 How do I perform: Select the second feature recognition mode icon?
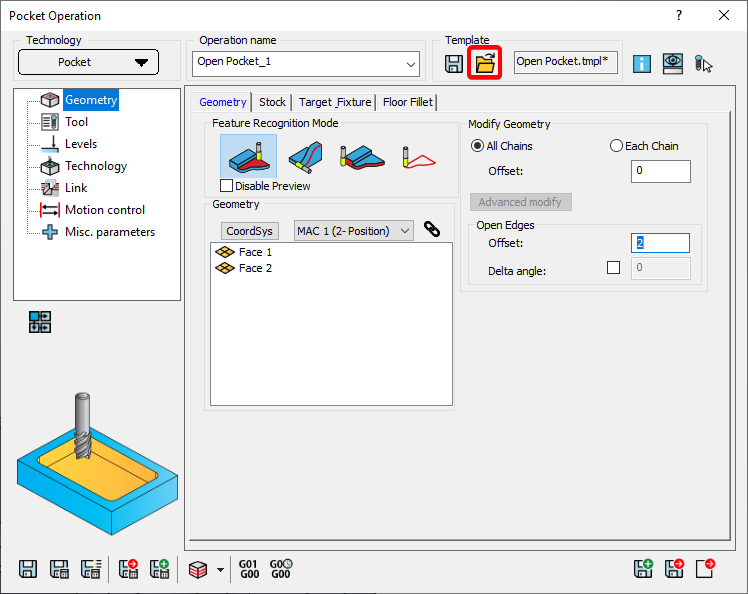coord(305,157)
